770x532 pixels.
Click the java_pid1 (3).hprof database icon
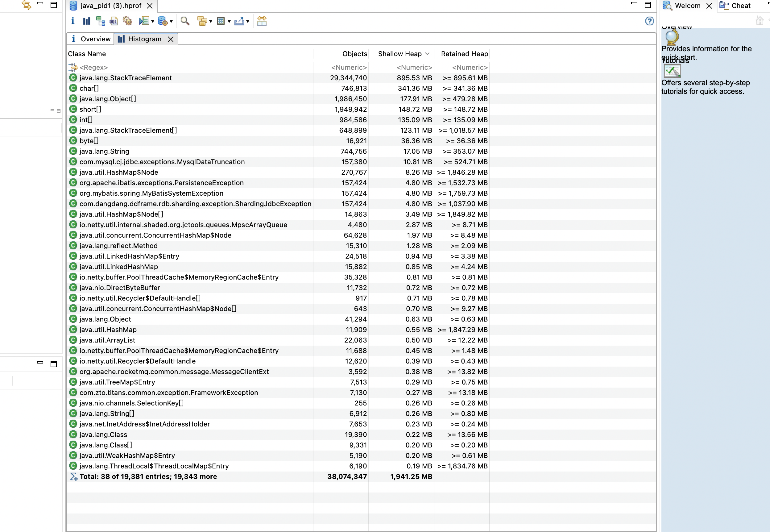click(x=73, y=6)
